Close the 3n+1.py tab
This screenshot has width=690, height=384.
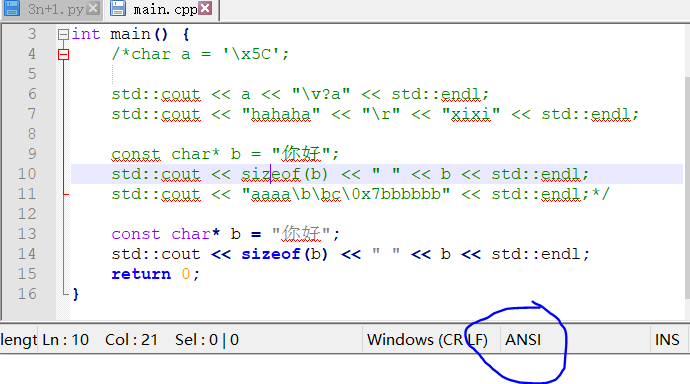[x=93, y=8]
